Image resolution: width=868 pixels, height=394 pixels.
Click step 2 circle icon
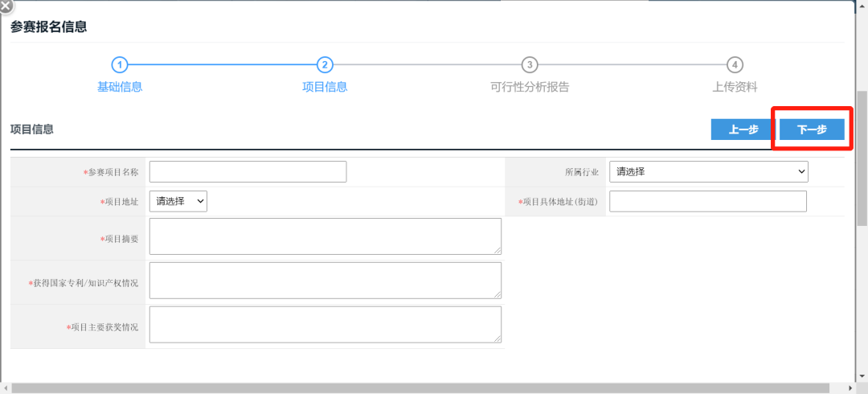[x=325, y=65]
